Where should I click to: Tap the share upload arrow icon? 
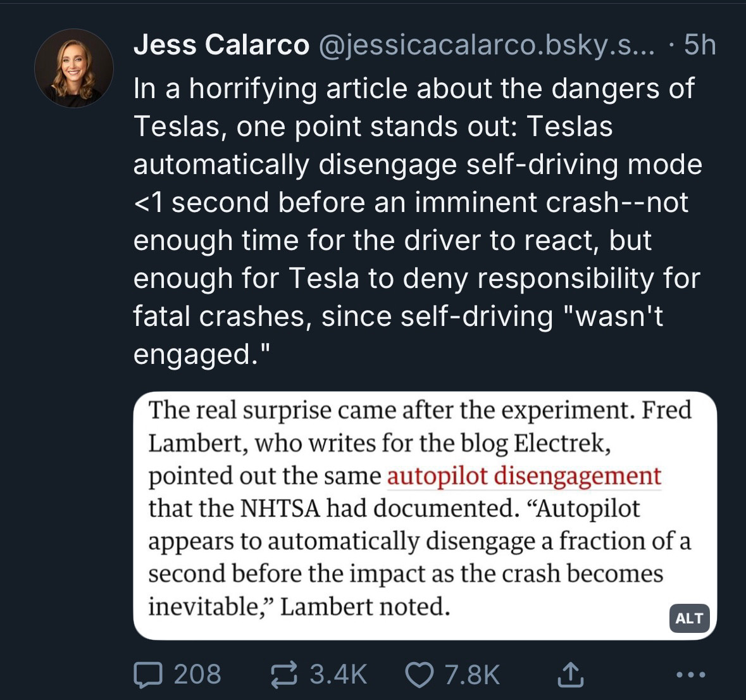pos(570,674)
